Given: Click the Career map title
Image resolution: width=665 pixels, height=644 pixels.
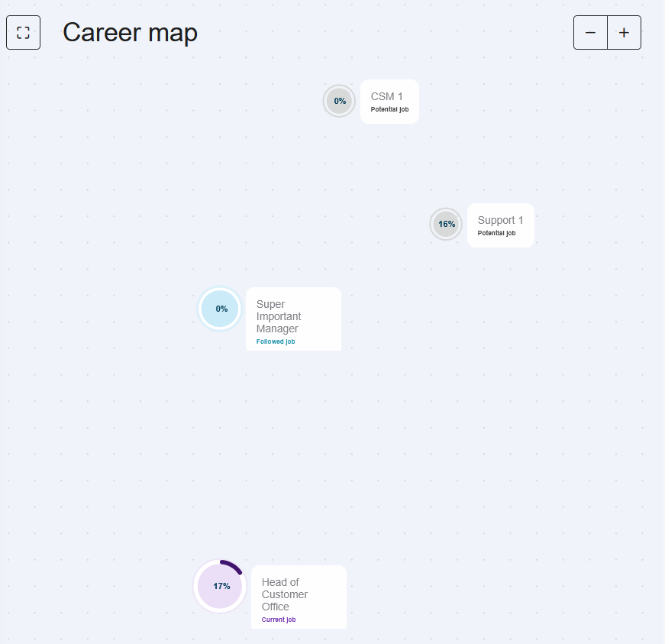Looking at the screenshot, I should [130, 33].
